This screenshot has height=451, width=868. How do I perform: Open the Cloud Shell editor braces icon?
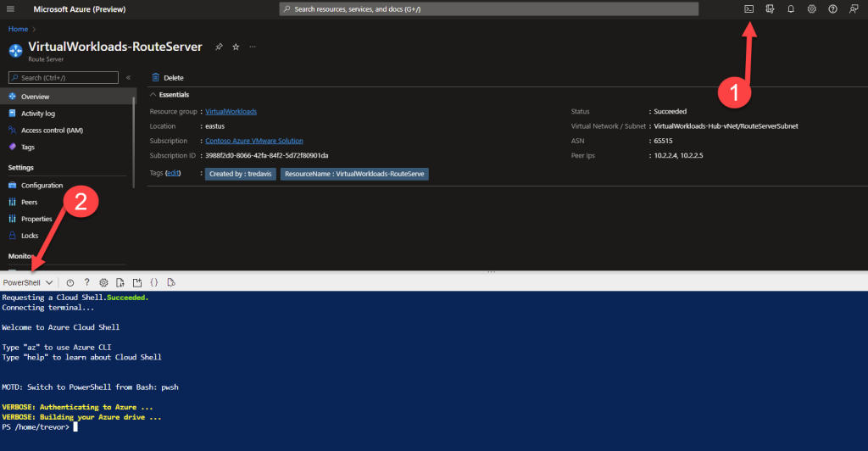pyautogui.click(x=154, y=282)
